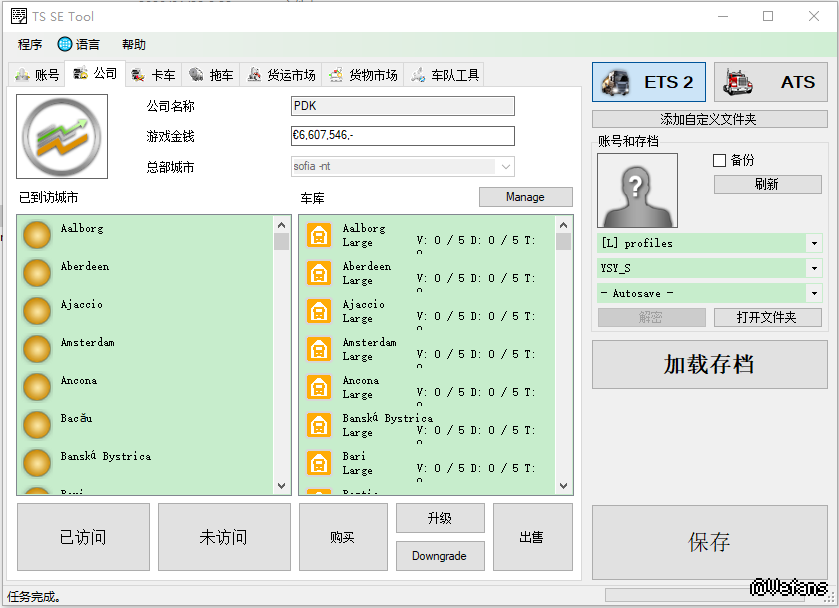839x608 pixels.
Task: Expand the [L] profiles dropdown
Action: point(814,243)
